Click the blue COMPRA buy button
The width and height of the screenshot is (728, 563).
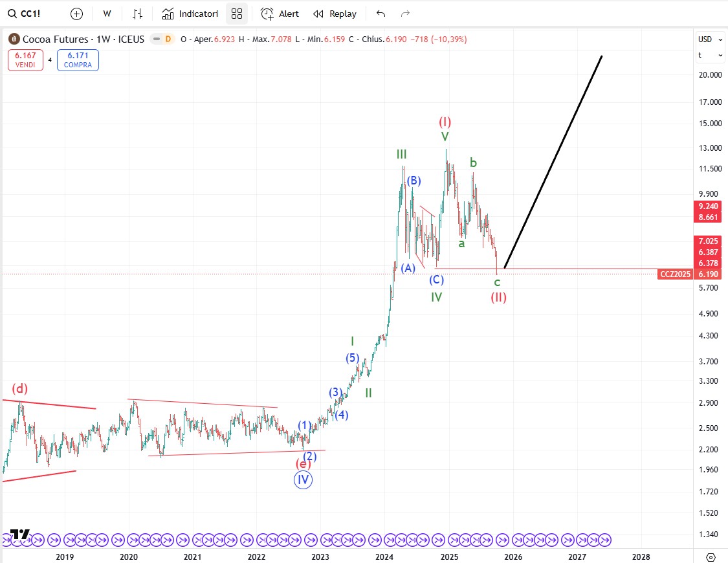point(78,60)
